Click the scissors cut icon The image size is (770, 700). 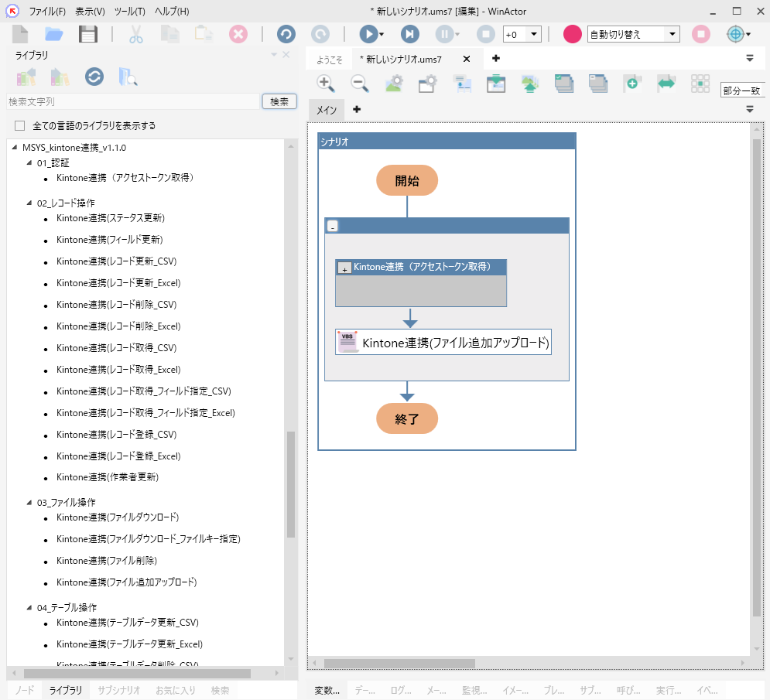click(136, 34)
